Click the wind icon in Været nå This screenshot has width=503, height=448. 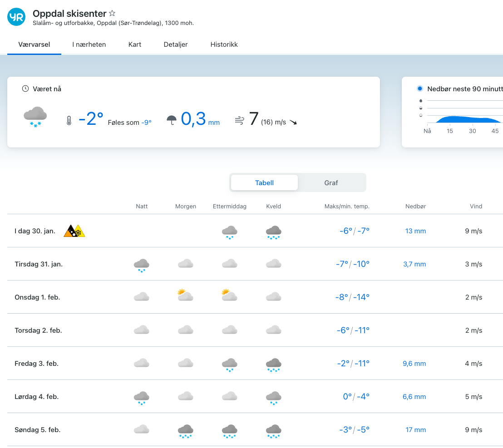[240, 120]
